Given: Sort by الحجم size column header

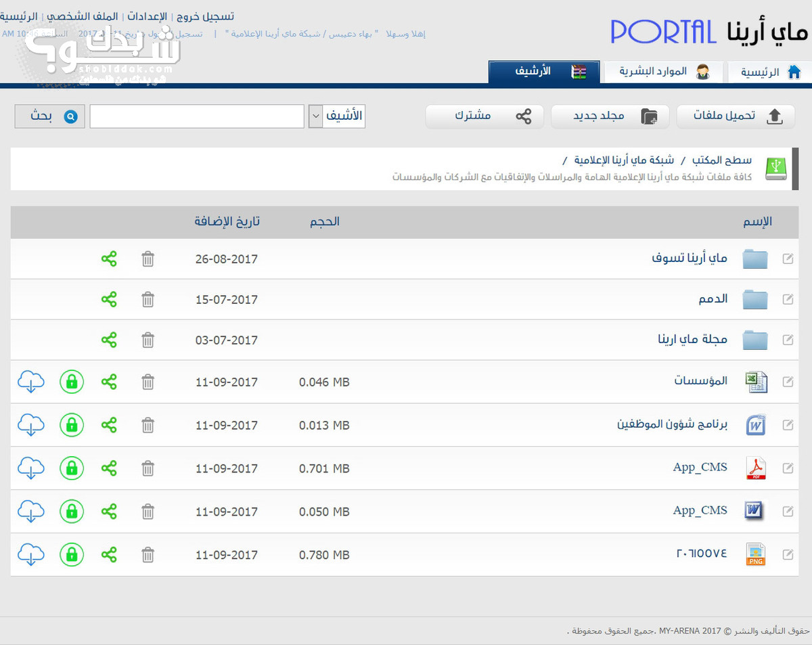Looking at the screenshot, I should tap(325, 222).
